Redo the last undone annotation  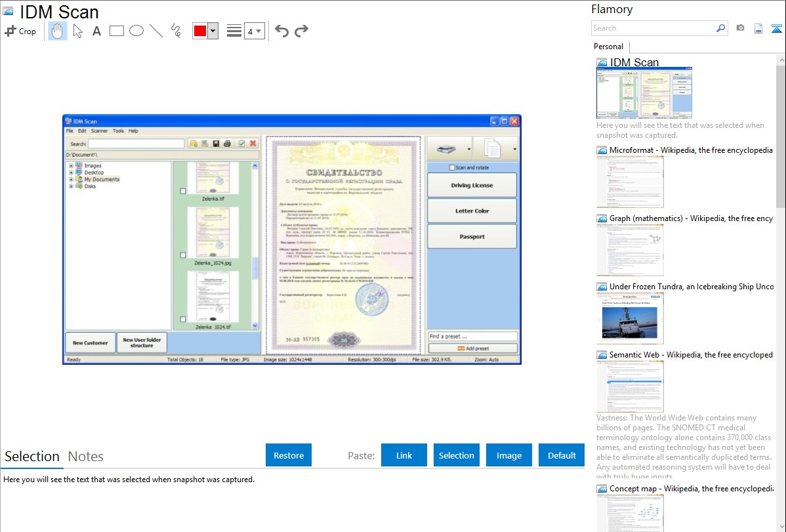[301, 31]
